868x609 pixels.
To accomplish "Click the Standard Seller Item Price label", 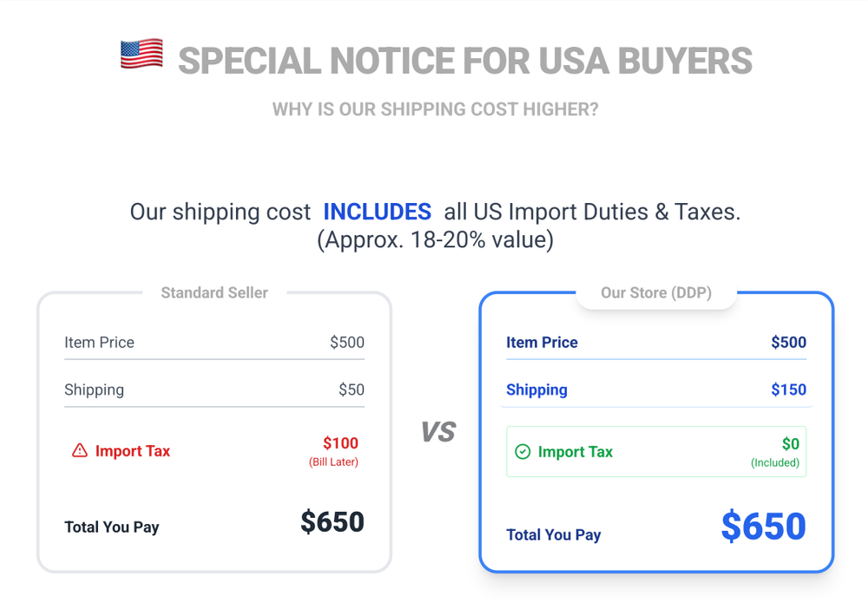I will pyautogui.click(x=99, y=343).
